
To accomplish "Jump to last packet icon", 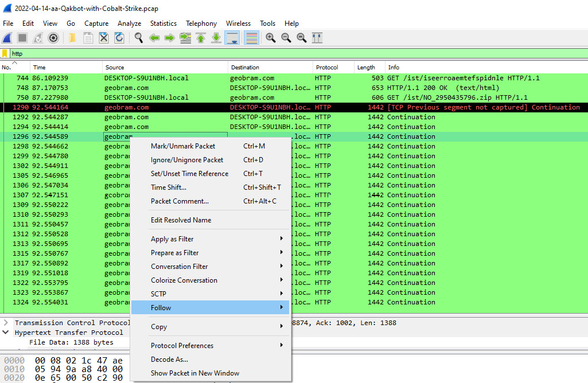I will [x=216, y=38].
